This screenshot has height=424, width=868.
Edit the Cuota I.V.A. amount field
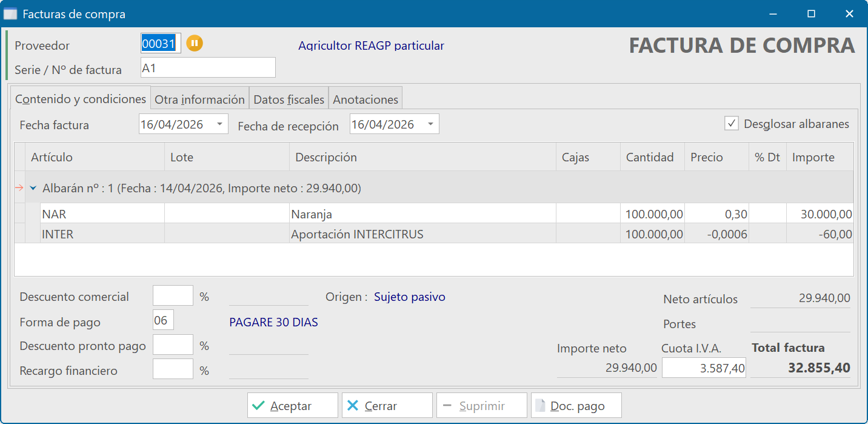pos(703,368)
